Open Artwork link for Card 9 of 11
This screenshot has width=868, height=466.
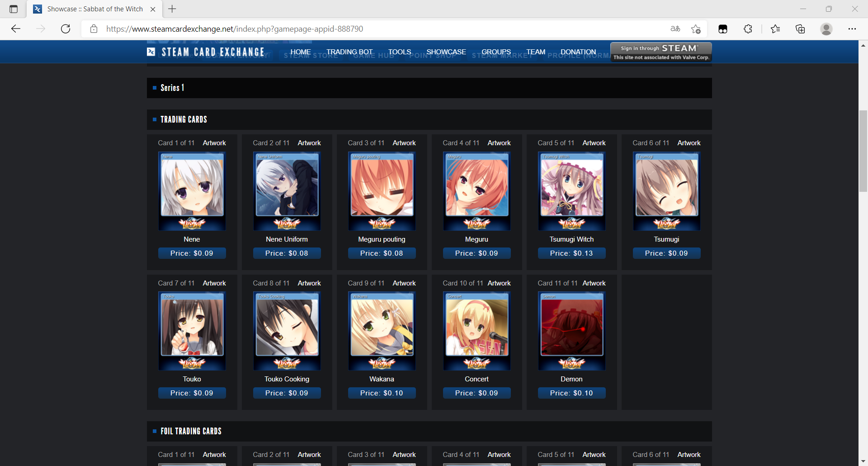[x=404, y=283]
